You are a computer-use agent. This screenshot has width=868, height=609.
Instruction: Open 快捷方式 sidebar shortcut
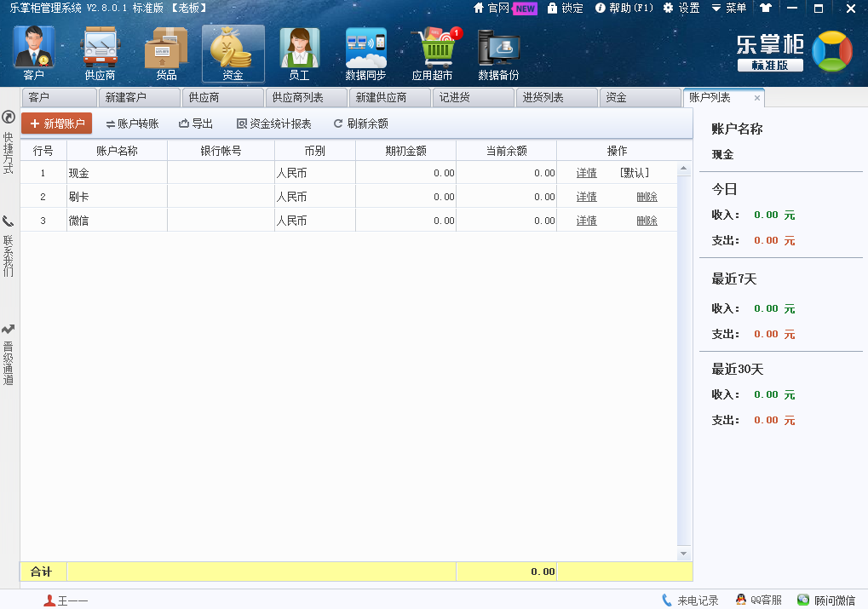point(9,142)
